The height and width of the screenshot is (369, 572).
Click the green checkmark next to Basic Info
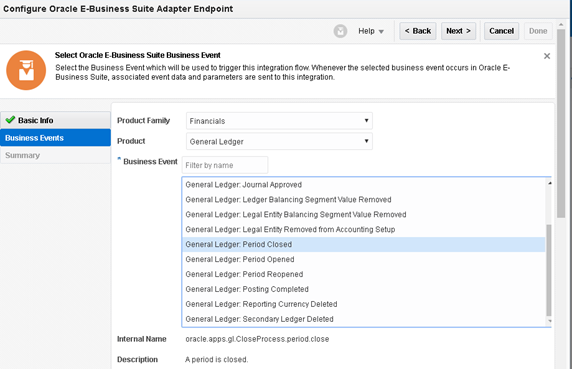(x=10, y=120)
